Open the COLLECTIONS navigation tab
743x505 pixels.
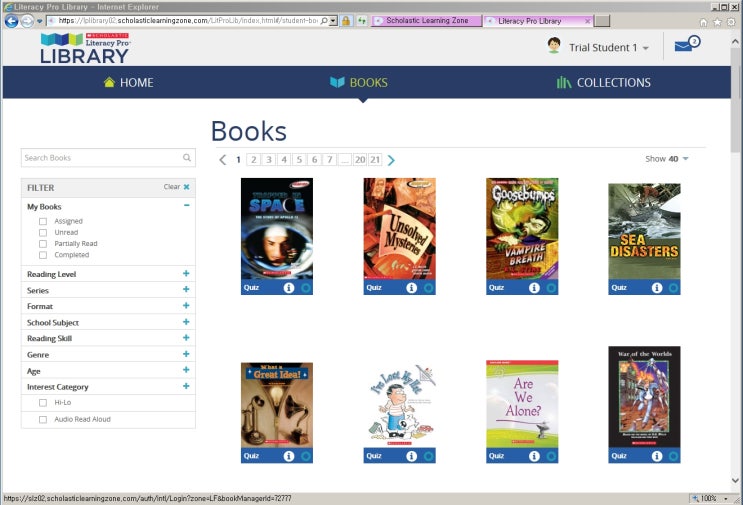point(604,82)
